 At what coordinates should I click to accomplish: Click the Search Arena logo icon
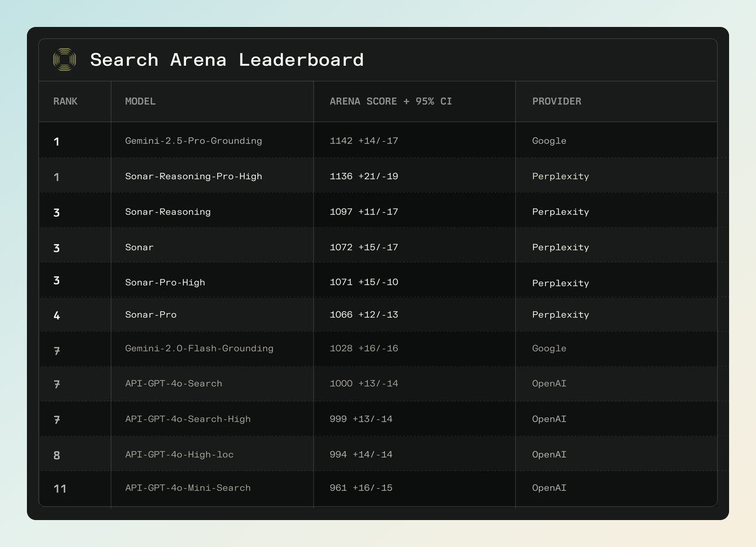pos(64,60)
